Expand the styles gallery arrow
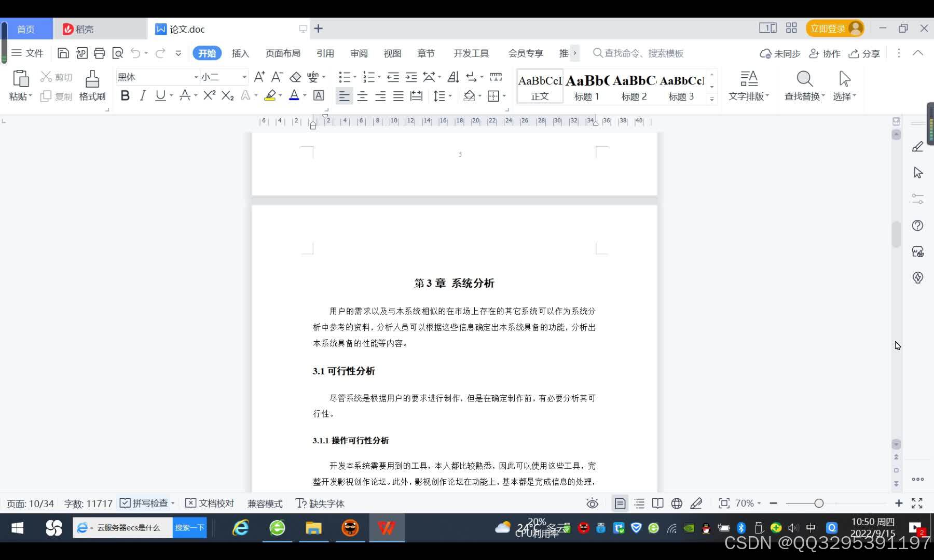 coord(712,98)
